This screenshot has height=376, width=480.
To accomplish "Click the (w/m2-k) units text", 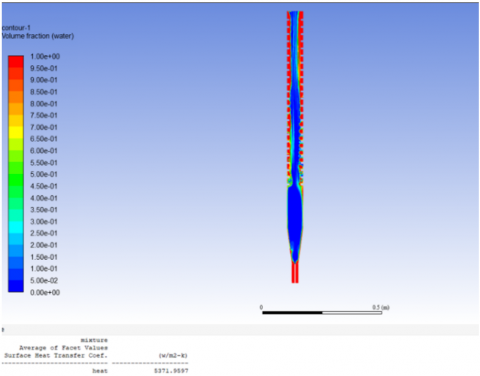I will click(173, 356).
